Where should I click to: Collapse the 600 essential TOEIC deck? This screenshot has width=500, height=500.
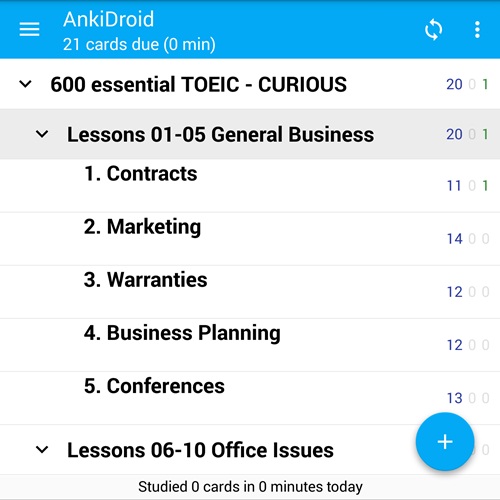(25, 84)
